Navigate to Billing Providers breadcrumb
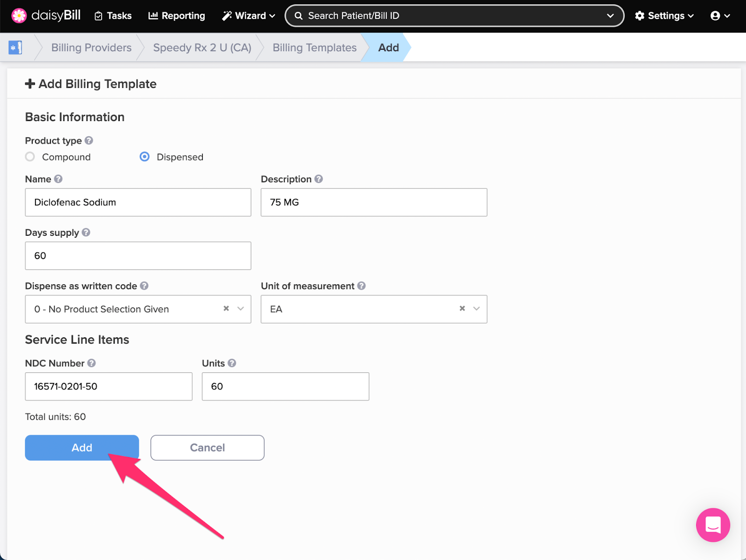This screenshot has width=746, height=560. 91,47
